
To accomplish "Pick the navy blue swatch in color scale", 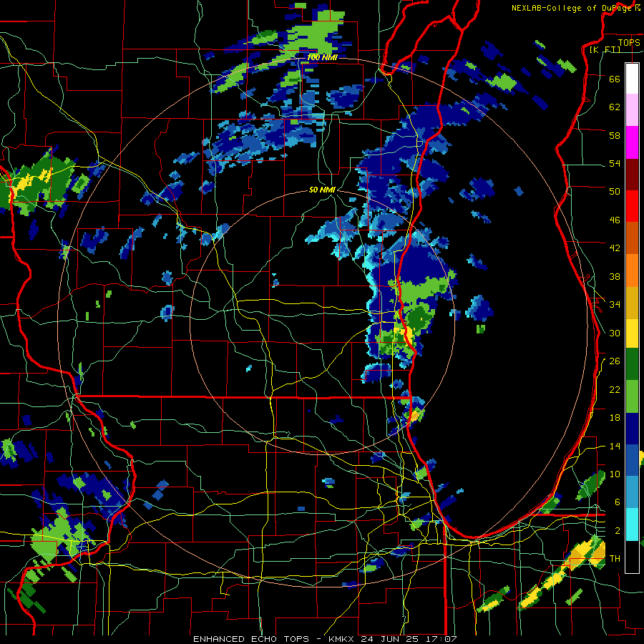I will [x=632, y=429].
